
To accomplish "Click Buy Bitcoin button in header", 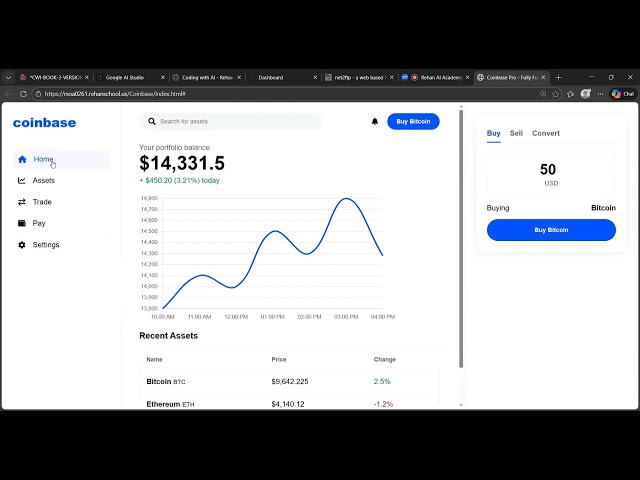I will [x=413, y=122].
